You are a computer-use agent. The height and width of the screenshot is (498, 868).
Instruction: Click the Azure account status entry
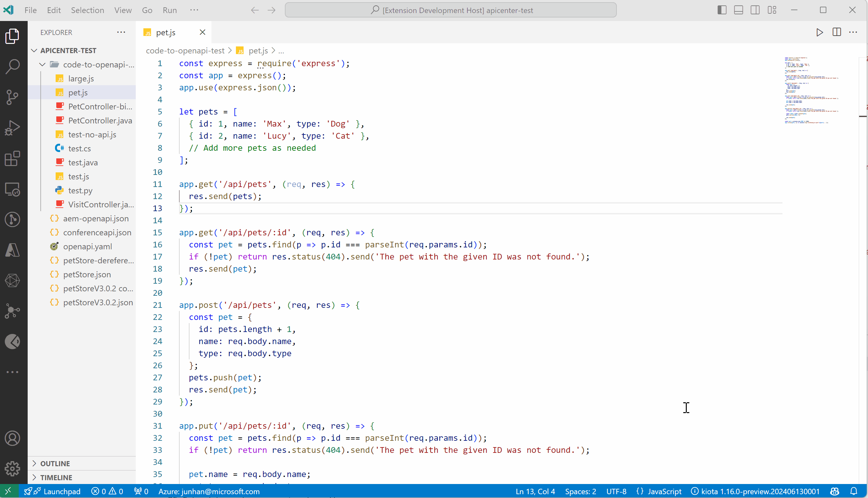click(209, 491)
